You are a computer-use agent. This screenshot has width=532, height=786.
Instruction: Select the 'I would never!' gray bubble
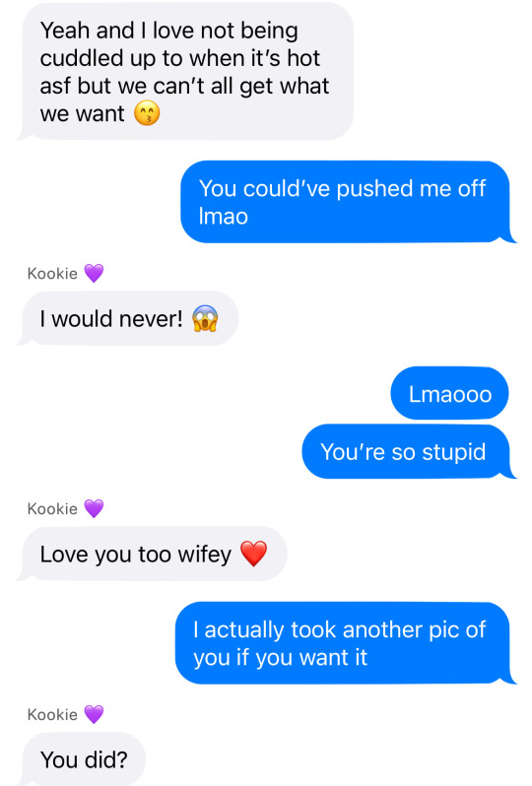[x=128, y=318]
